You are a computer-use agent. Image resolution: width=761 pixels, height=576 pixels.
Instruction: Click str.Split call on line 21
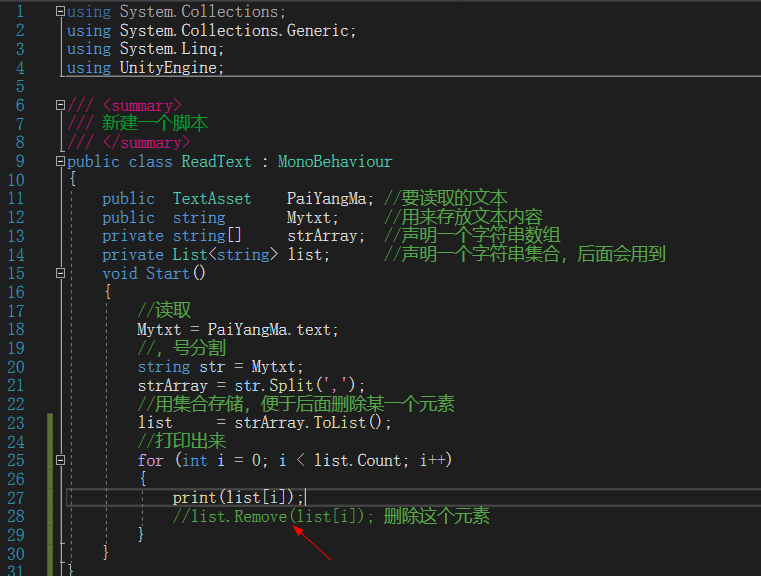tap(299, 385)
